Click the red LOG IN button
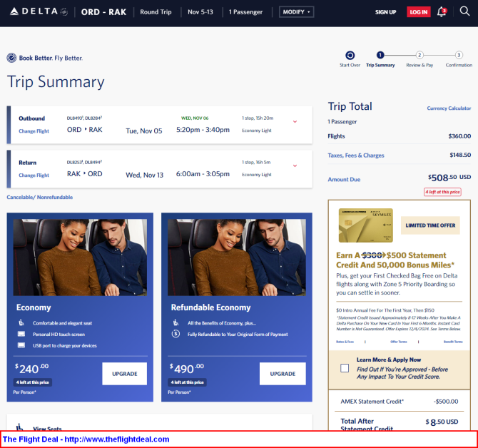This screenshot has height=448, width=478. 419,12
